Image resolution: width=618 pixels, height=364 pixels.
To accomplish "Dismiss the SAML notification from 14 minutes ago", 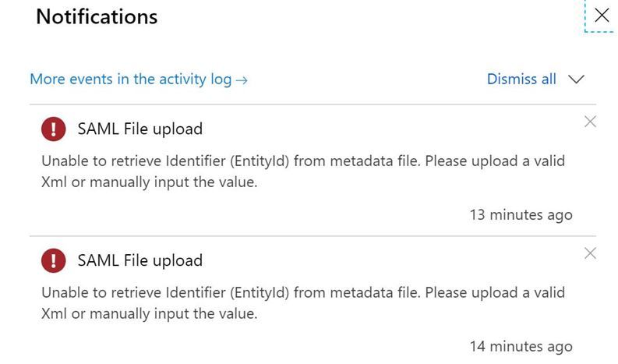I will tap(590, 253).
